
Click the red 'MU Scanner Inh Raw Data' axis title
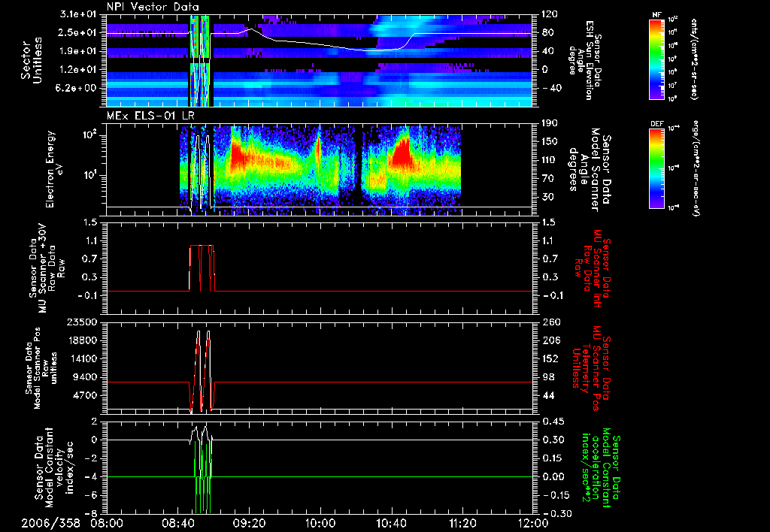593,268
